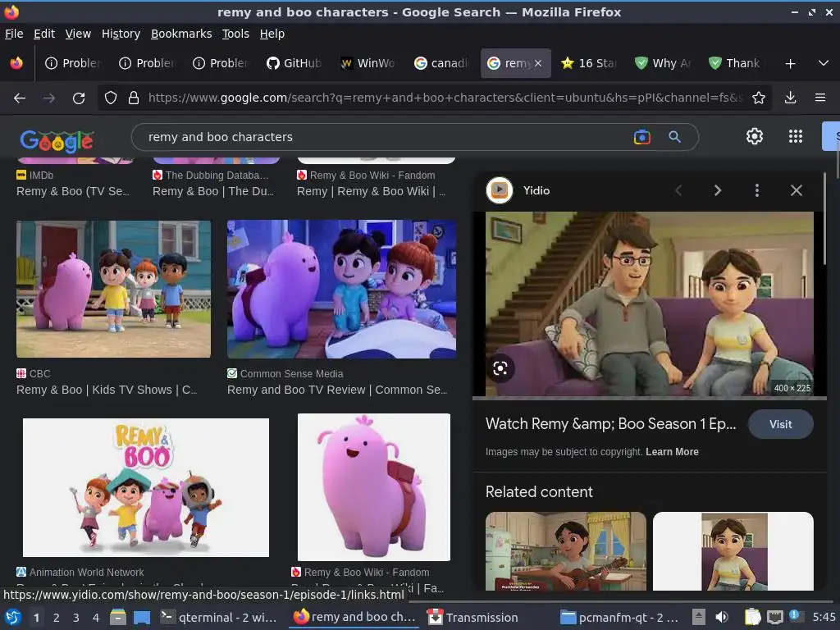
Task: Close the remy and boo search tab
Action: point(538,63)
